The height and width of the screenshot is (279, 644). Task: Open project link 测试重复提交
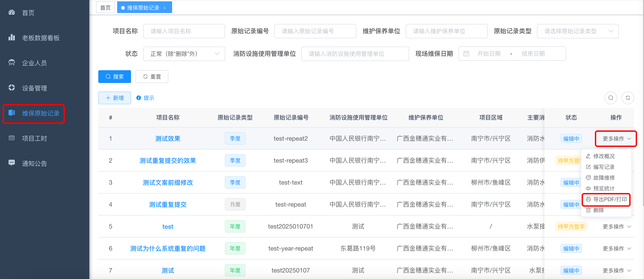click(x=168, y=205)
